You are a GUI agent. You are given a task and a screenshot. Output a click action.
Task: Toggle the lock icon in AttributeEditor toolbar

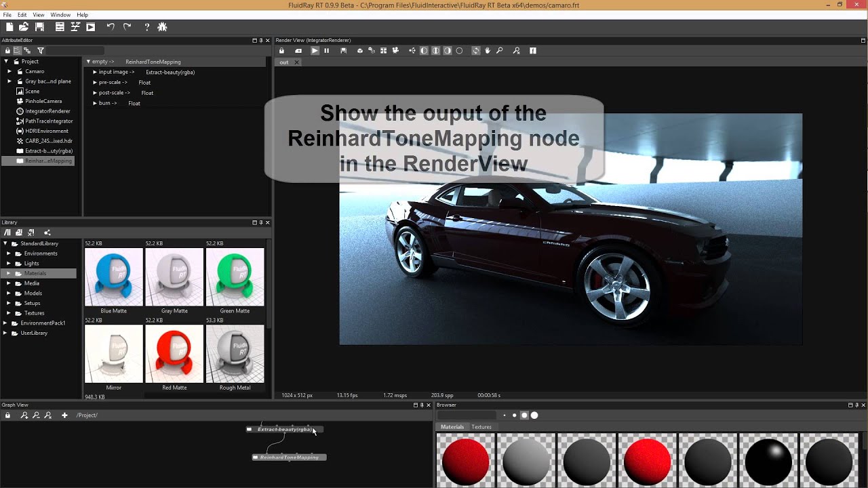pos(7,50)
